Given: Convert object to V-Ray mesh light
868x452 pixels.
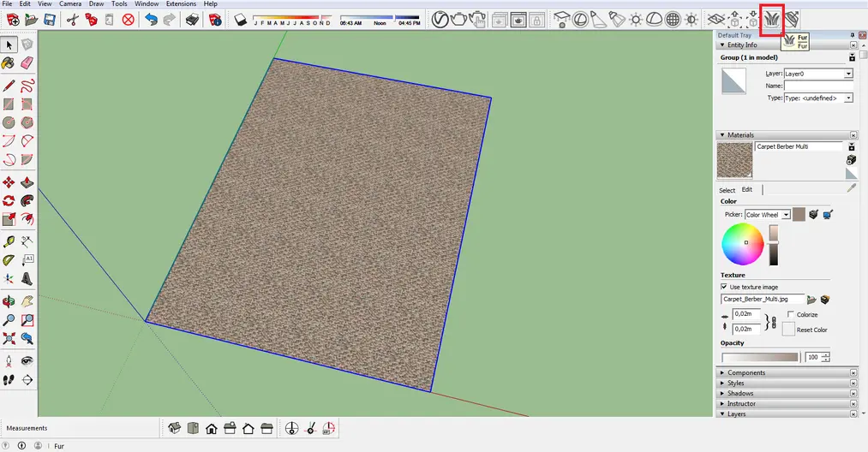Looking at the screenshot, I should point(673,20).
